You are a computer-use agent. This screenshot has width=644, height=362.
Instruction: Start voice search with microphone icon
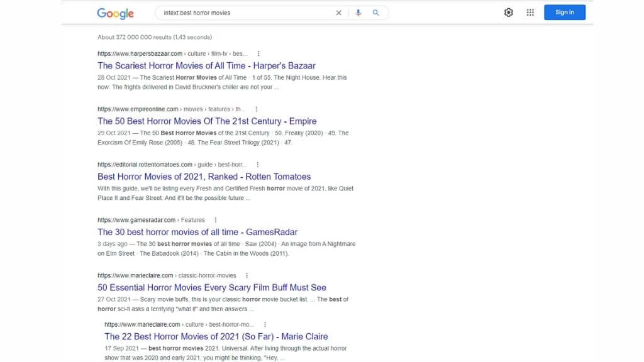coord(358,13)
